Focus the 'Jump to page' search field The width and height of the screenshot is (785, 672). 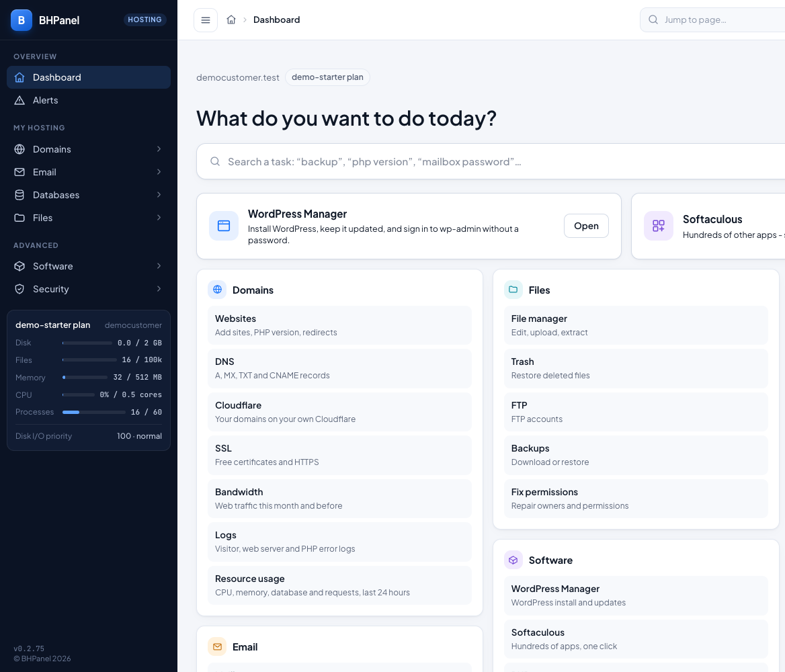point(712,19)
